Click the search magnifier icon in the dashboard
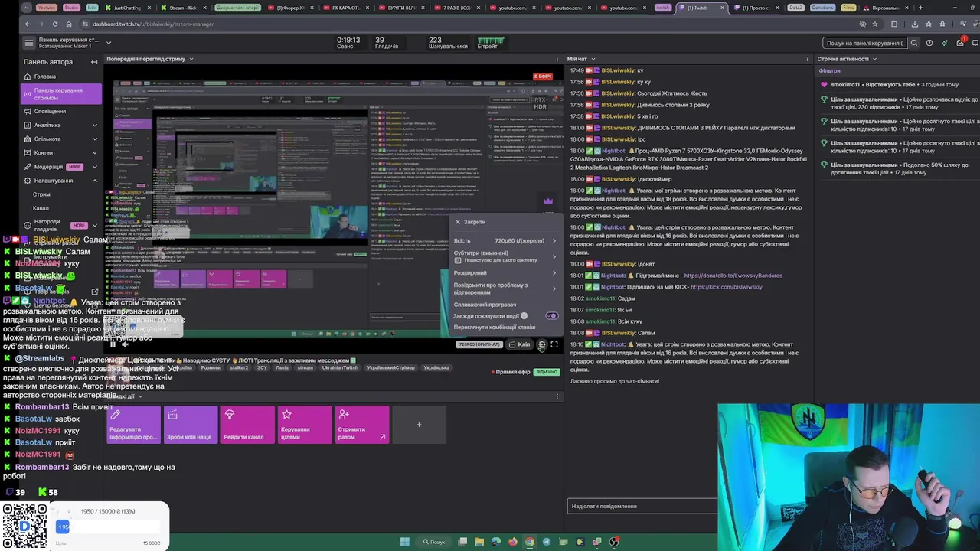 pos(913,43)
